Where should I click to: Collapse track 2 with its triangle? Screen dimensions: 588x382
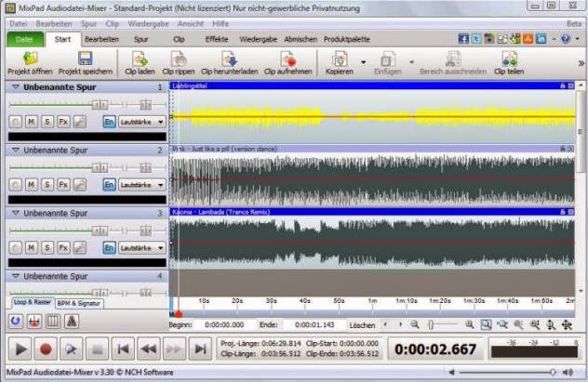pyautogui.click(x=16, y=150)
